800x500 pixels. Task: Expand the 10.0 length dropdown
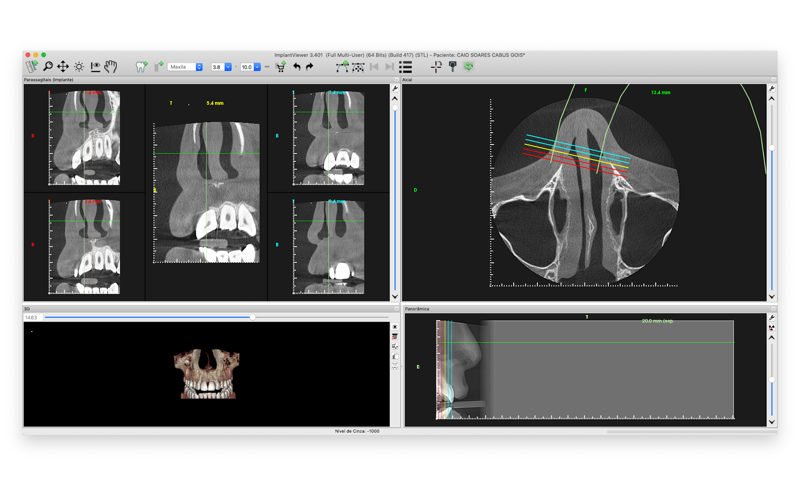click(x=251, y=67)
